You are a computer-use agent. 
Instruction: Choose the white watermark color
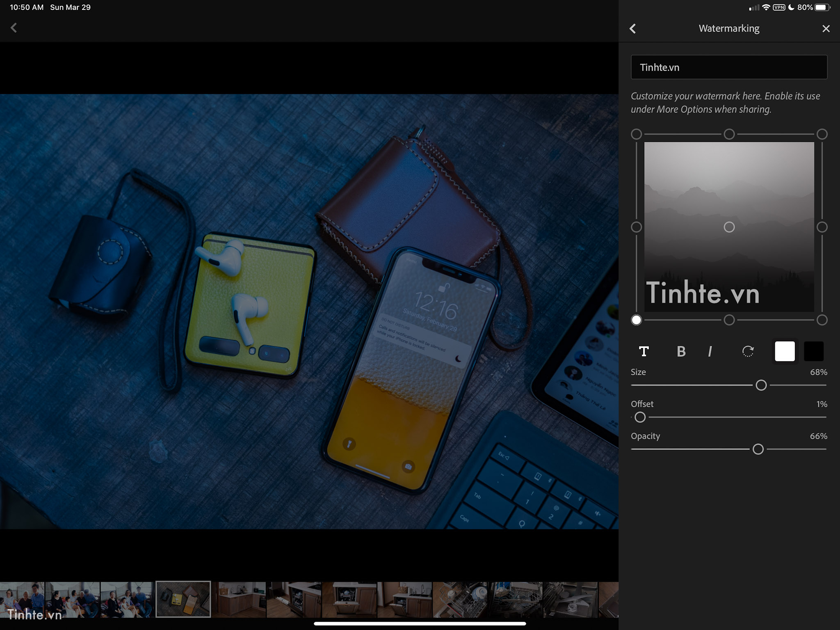(785, 351)
